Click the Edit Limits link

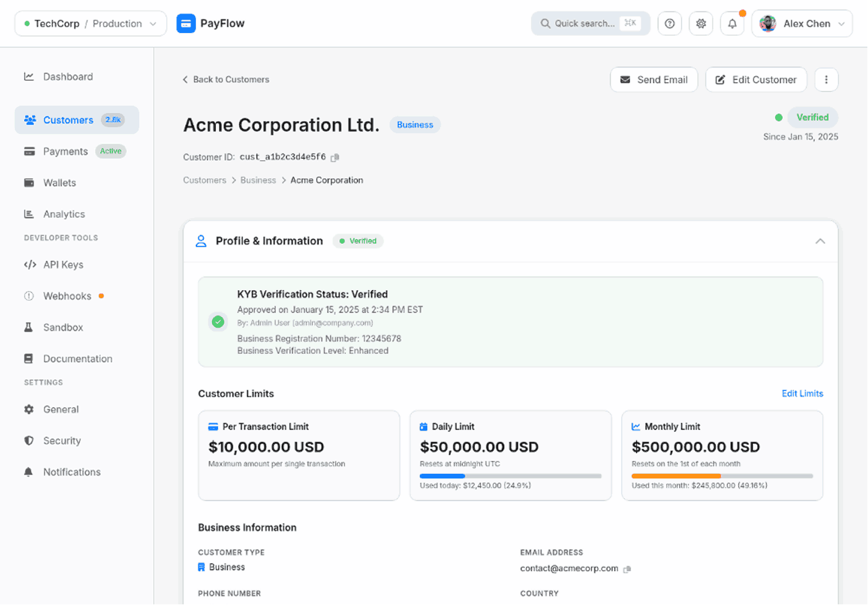802,394
